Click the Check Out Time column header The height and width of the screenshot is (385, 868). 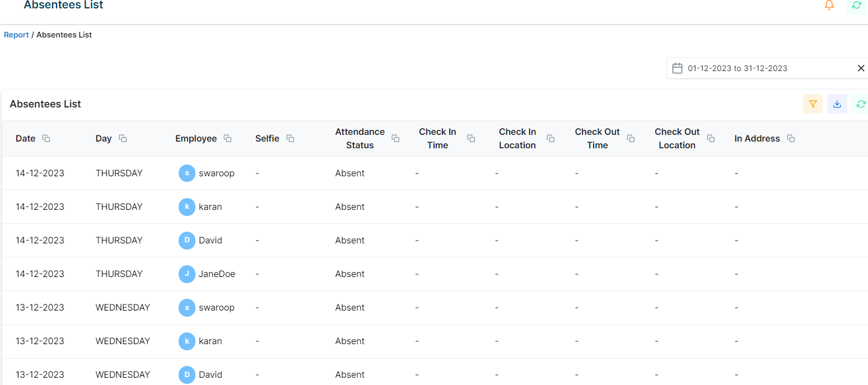597,138
